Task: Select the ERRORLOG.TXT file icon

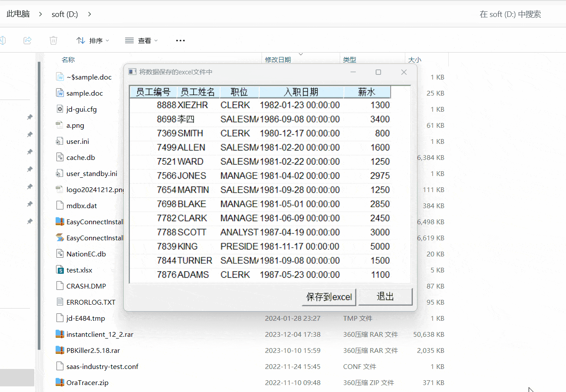Action: pyautogui.click(x=60, y=302)
